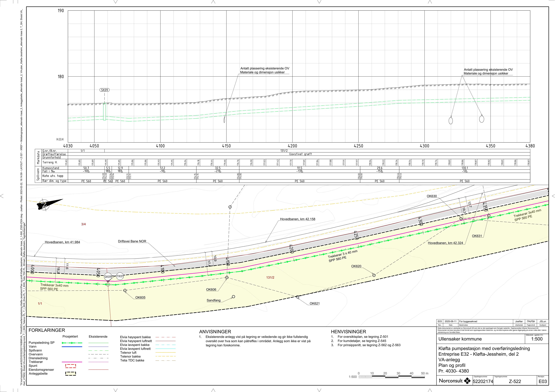Click the 50.7 manhole distance value
The image size is (555, 392).
(86, 168)
